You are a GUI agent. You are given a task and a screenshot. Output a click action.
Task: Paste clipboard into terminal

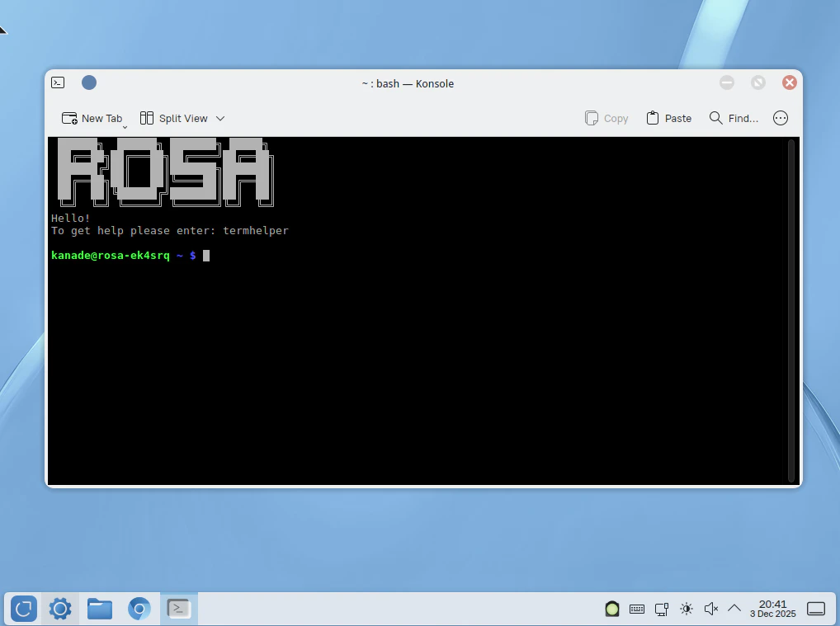click(x=669, y=118)
